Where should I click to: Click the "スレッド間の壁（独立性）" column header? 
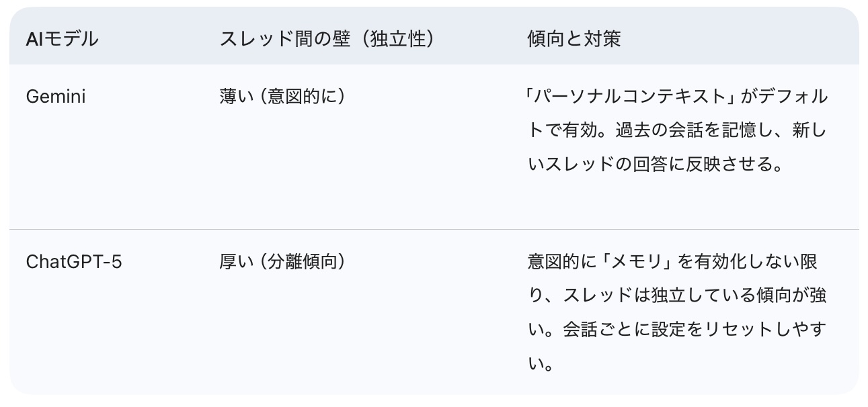point(327,39)
